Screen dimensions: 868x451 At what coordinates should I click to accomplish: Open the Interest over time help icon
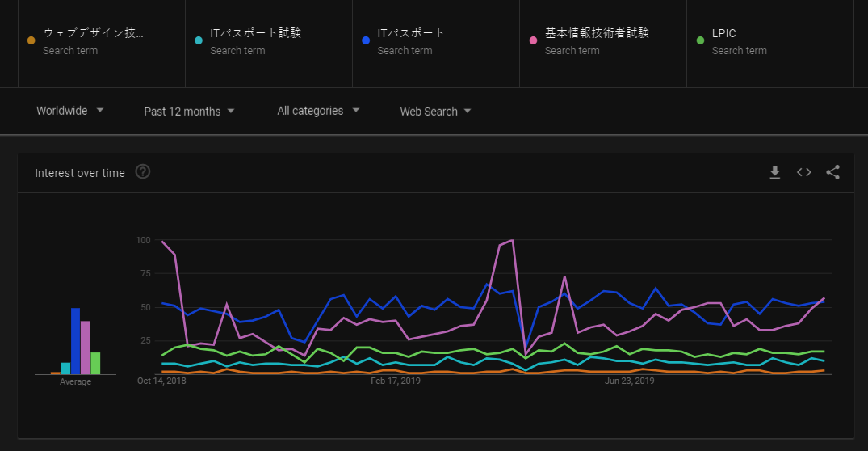point(143,172)
